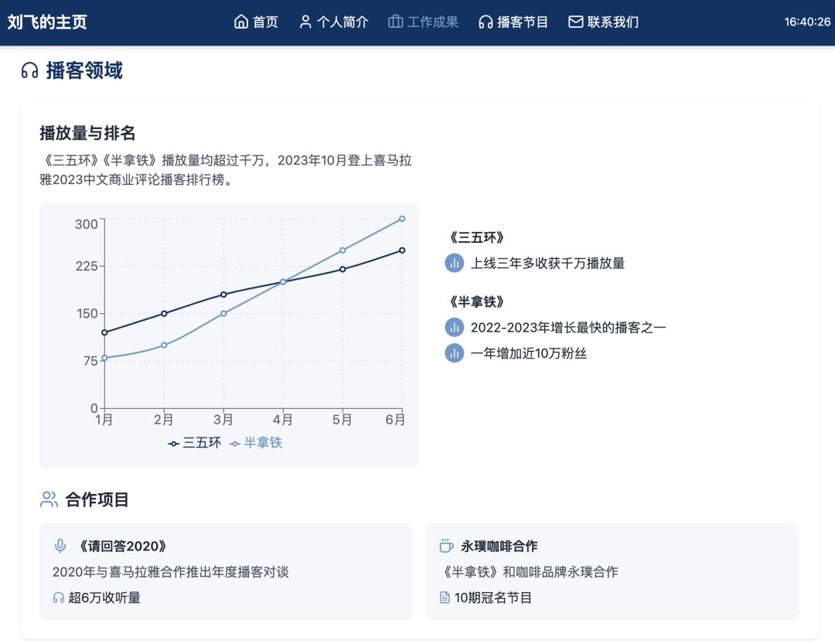Click the document icon beside 10期冠名节目

click(x=445, y=598)
